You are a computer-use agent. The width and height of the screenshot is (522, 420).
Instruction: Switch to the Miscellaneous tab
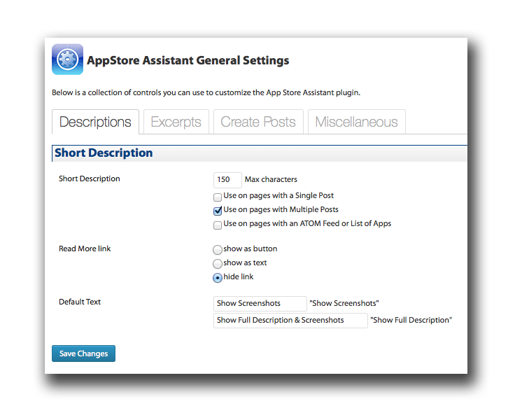(x=357, y=122)
